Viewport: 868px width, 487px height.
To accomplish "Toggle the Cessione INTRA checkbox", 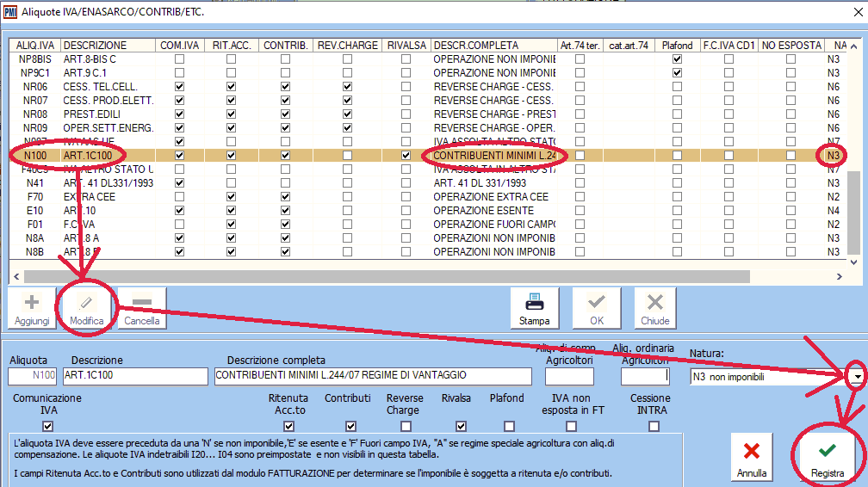I will [x=655, y=426].
